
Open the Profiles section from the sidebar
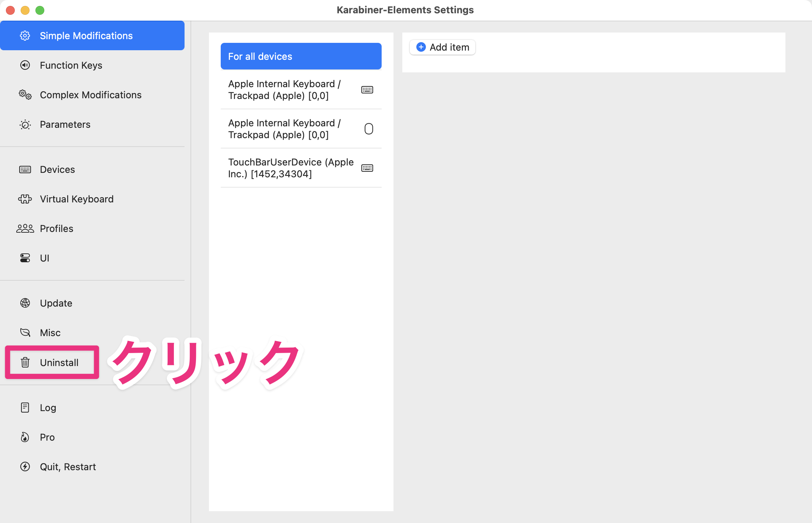(56, 228)
